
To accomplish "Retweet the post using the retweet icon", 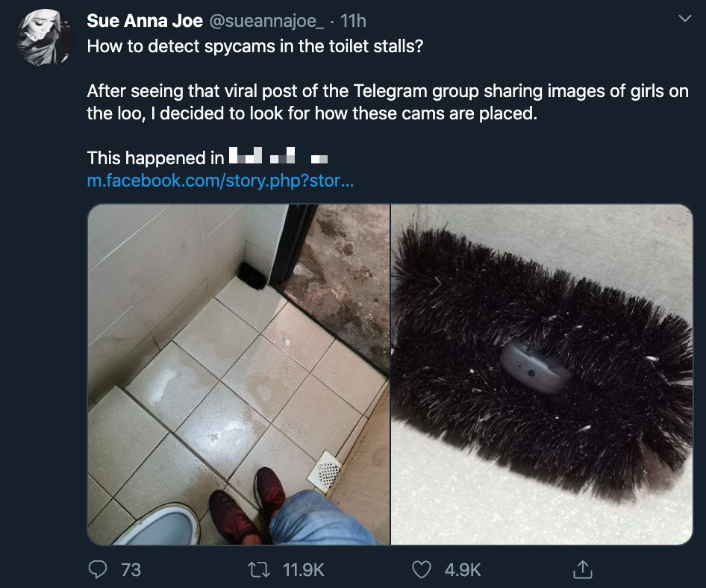I will 260,569.
